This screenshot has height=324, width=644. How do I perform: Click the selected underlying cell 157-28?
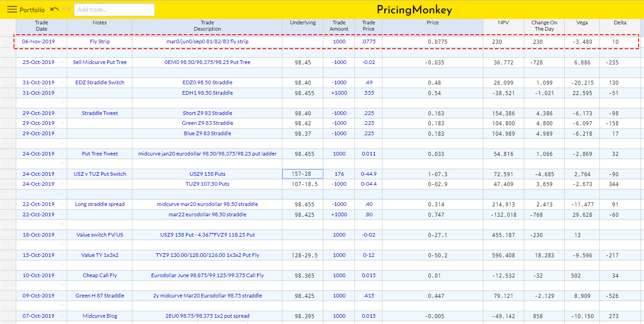click(303, 174)
